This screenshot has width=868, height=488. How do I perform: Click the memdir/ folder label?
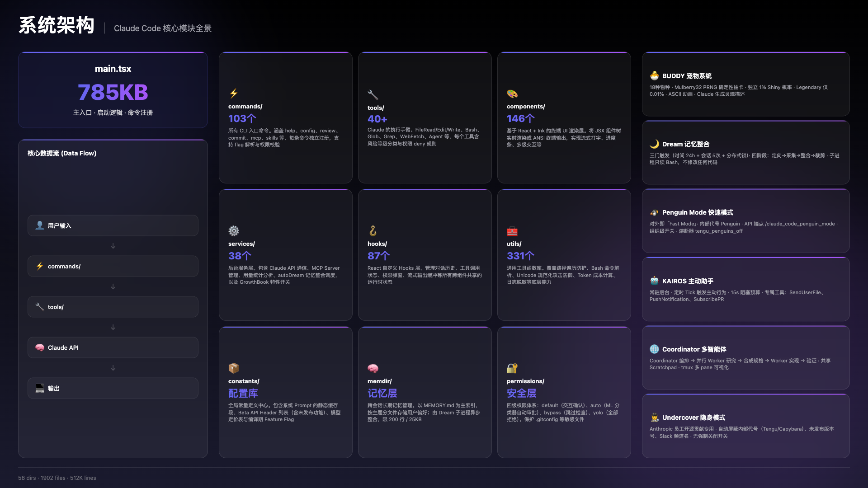[380, 381]
